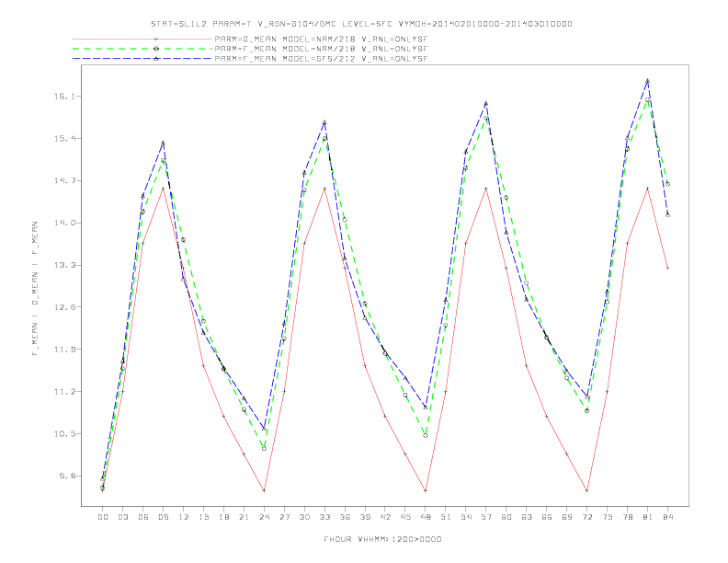Image resolution: width=728 pixels, height=563 pixels.
Task: Click the chart title starting with STAT=SL1L2
Action: [x=361, y=24]
